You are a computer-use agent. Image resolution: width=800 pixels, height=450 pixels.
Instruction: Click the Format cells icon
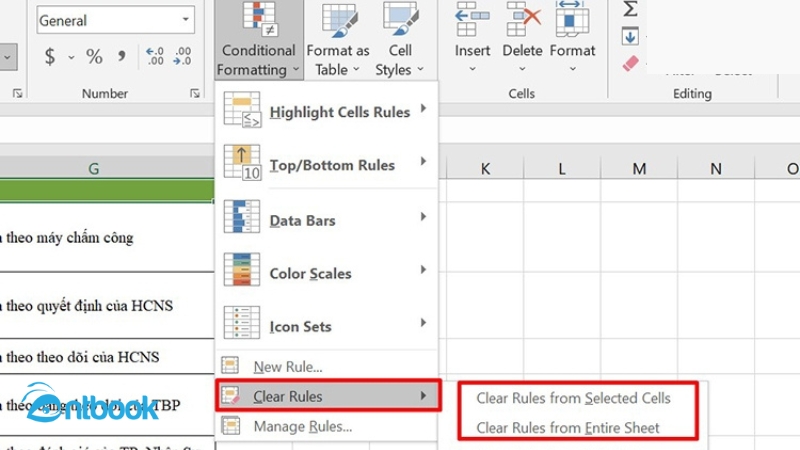point(572,20)
